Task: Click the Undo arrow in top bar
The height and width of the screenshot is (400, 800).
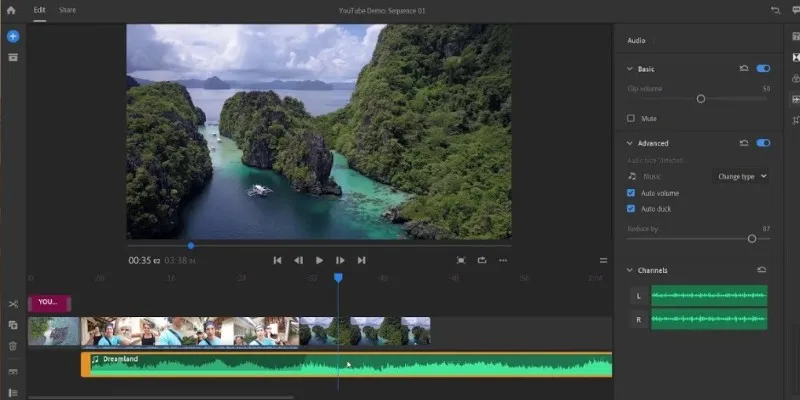Action: [x=775, y=10]
